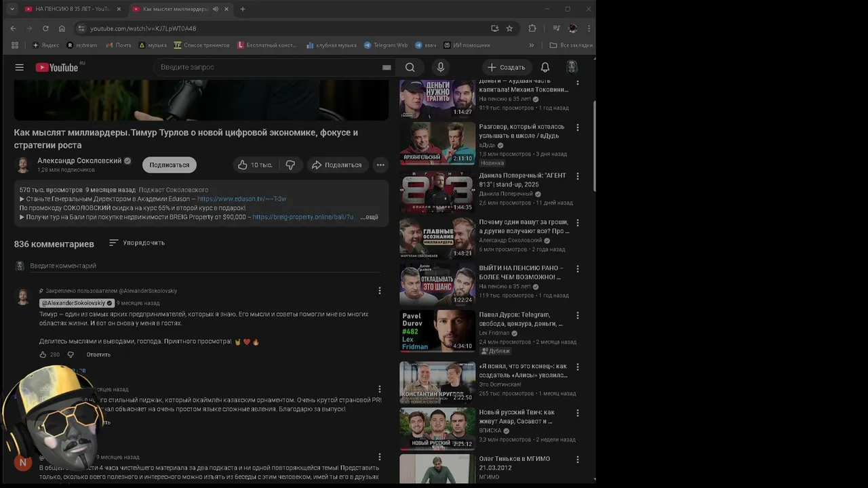
Task: Open the YouTube hamburger guide menu
Action: pos(20,67)
